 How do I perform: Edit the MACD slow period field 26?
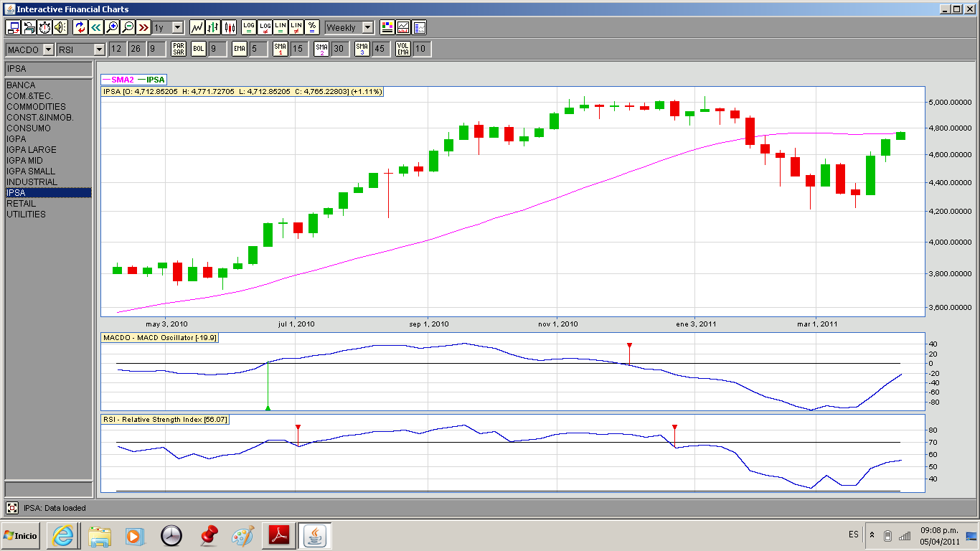(x=136, y=49)
